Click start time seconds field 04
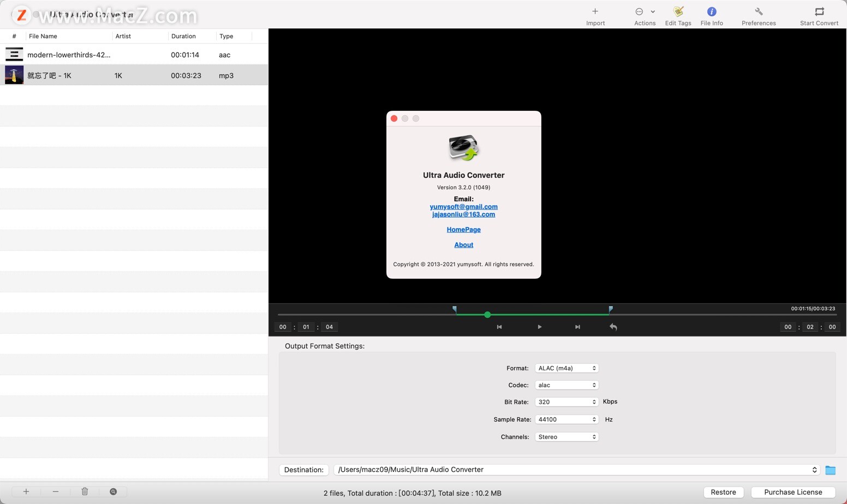The height and width of the screenshot is (504, 847). click(329, 327)
